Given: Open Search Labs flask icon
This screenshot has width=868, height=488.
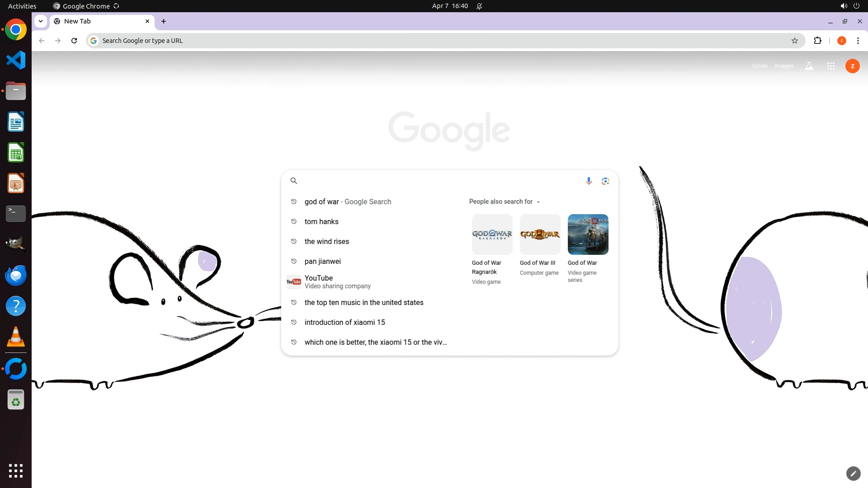Looking at the screenshot, I should 809,66.
